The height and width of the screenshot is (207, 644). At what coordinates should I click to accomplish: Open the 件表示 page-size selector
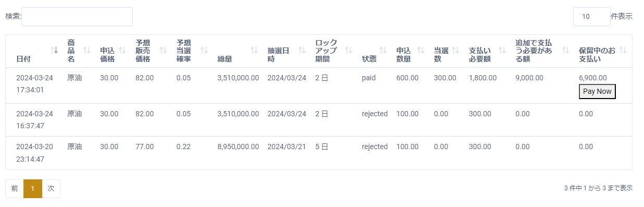click(591, 17)
